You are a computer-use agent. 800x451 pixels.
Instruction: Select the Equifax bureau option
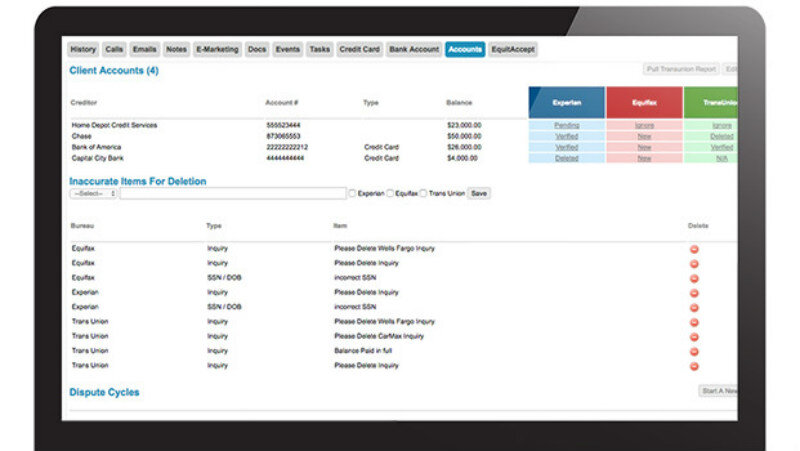coord(390,193)
